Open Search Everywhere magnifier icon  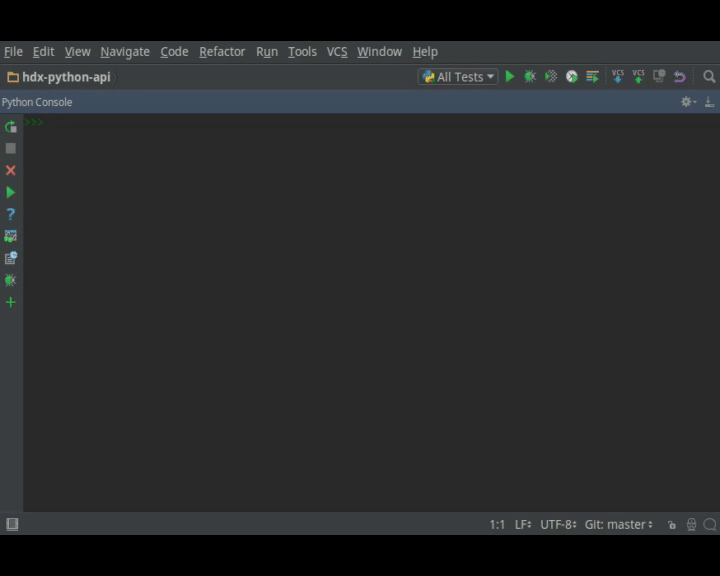click(709, 76)
